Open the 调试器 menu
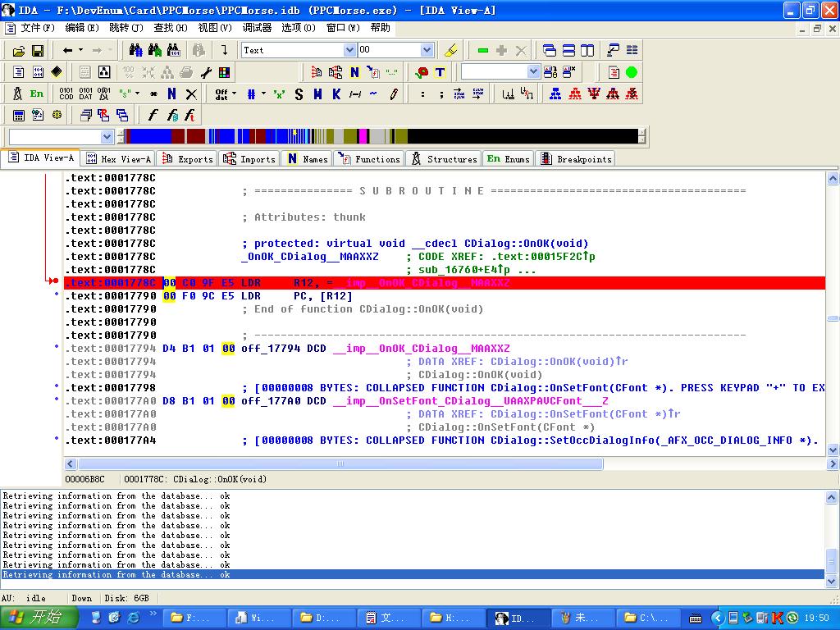The width and height of the screenshot is (840, 630). pyautogui.click(x=257, y=27)
